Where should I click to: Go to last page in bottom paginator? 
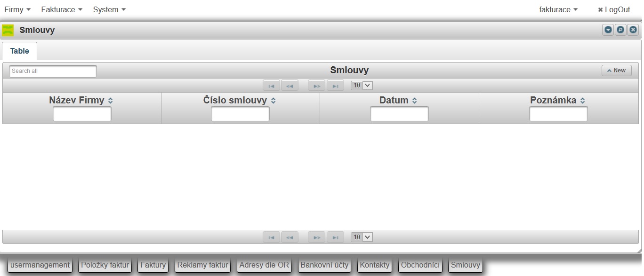point(335,237)
